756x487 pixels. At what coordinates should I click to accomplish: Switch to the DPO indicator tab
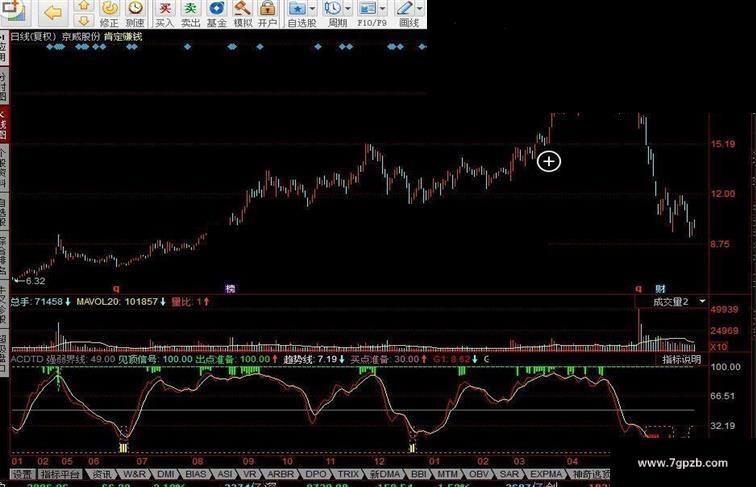pyautogui.click(x=316, y=474)
